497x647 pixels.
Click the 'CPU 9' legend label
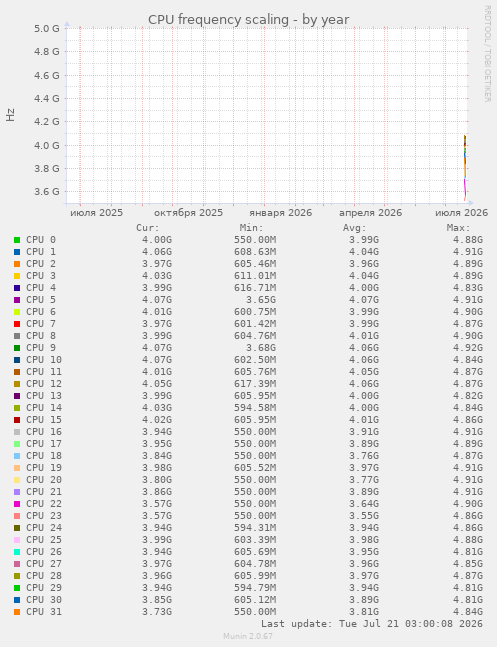pos(41,347)
